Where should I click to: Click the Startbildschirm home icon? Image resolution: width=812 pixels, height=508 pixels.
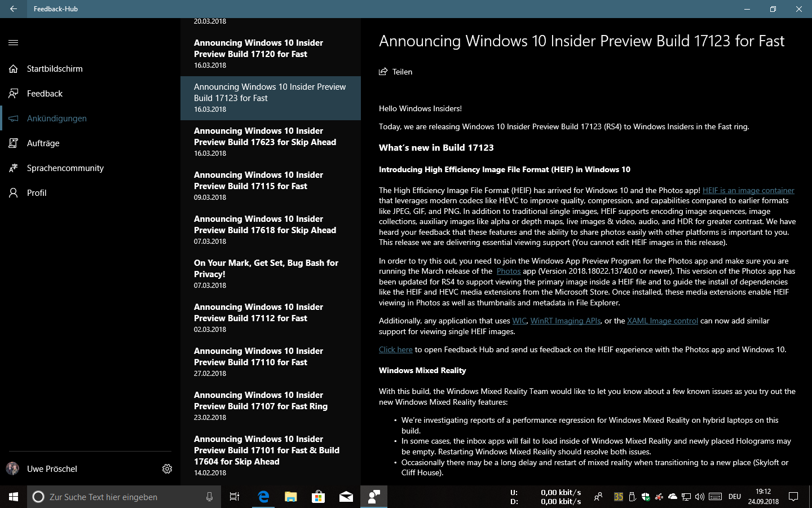click(x=14, y=69)
